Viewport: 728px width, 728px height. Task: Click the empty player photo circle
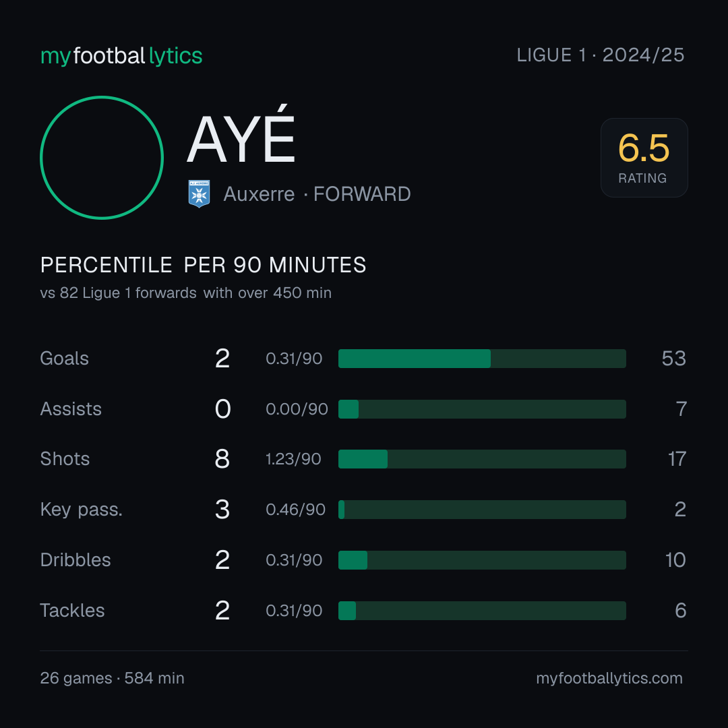pyautogui.click(x=102, y=157)
